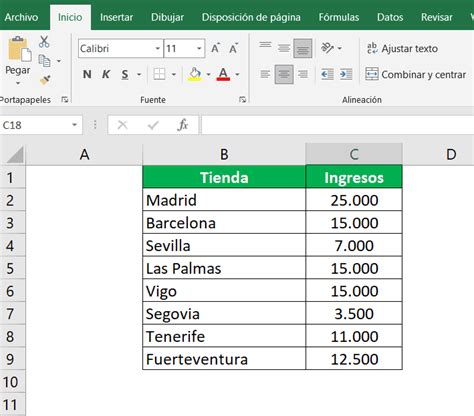
Task: Click the Cut scissors icon
Action: pos(44,42)
